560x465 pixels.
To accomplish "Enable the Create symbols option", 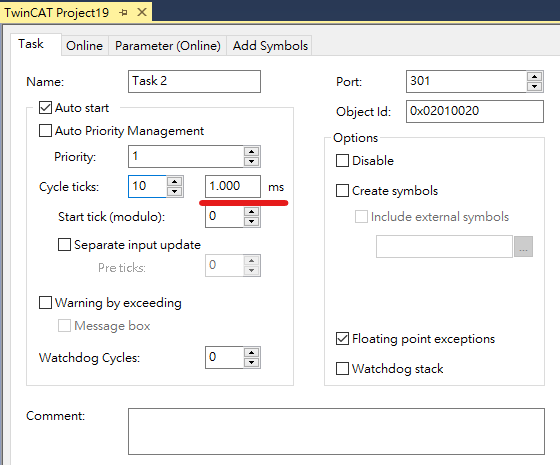I will pos(342,191).
